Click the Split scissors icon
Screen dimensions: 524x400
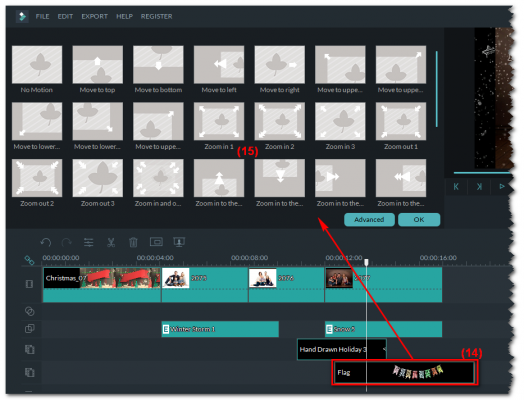(111, 242)
